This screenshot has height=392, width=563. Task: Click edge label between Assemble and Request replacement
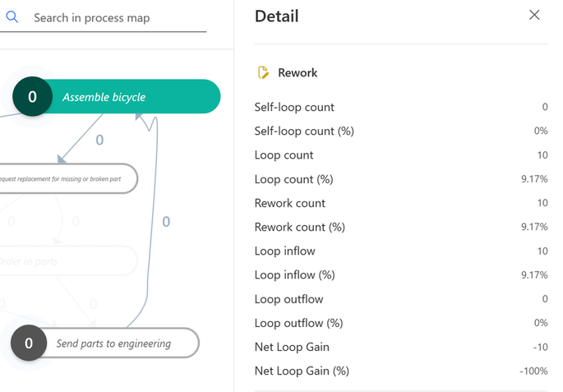tap(99, 140)
